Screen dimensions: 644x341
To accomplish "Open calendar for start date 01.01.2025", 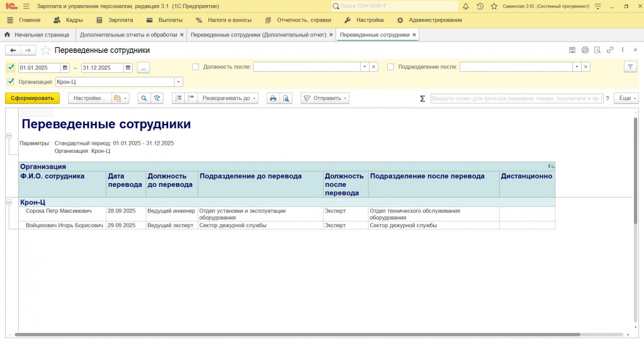I will pos(65,68).
